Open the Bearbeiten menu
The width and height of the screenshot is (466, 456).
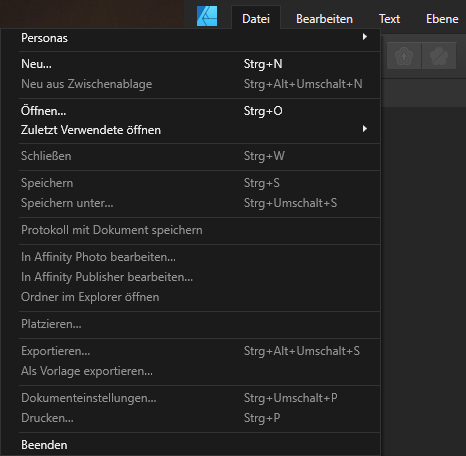324,19
